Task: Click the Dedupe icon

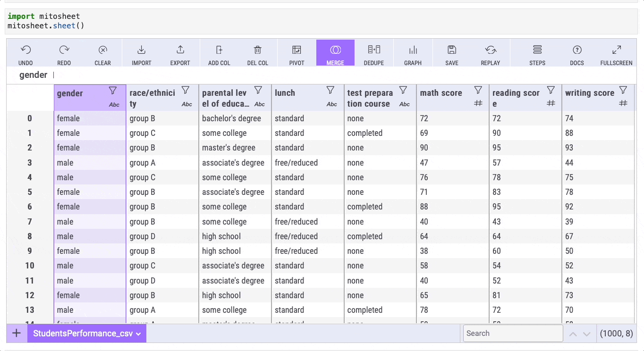Action: click(373, 50)
